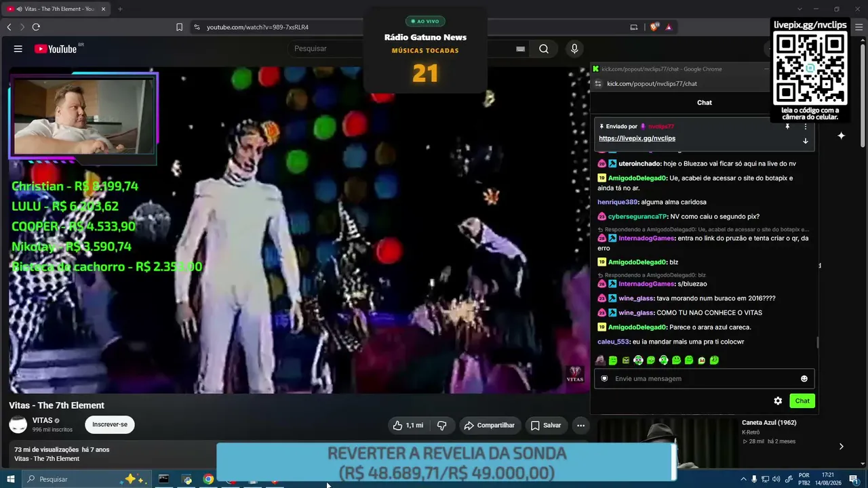
Task: Expand the pinned message down arrow
Action: pyautogui.click(x=806, y=141)
